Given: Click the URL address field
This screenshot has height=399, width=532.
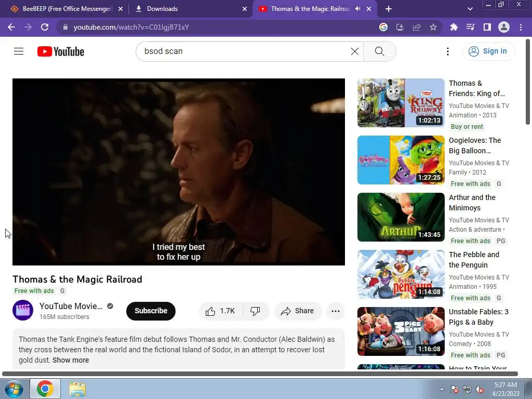Looking at the screenshot, I should [217, 27].
